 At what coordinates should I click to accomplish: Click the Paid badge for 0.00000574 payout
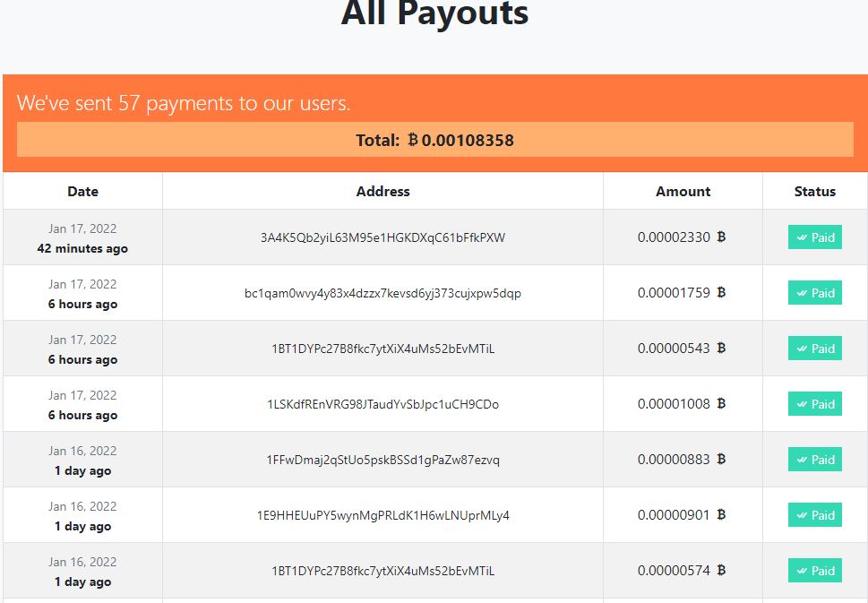click(815, 571)
